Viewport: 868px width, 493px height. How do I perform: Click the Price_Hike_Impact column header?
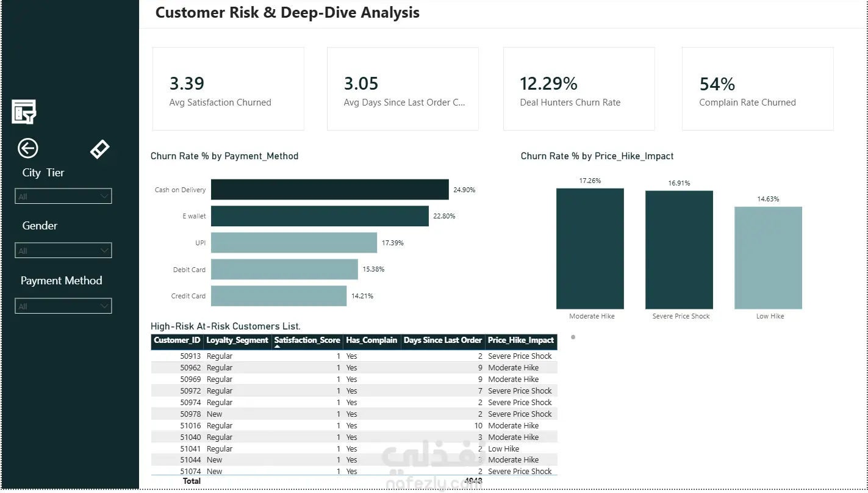(x=521, y=340)
